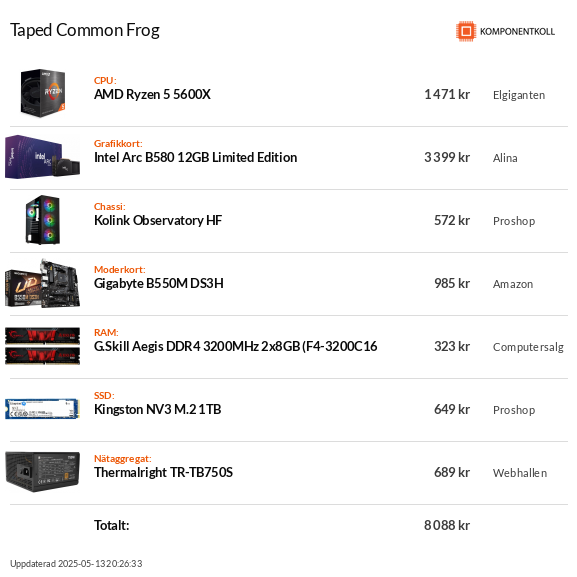Visit the Elgiganten store link
Image resolution: width=577 pixels, height=577 pixels.
(519, 95)
